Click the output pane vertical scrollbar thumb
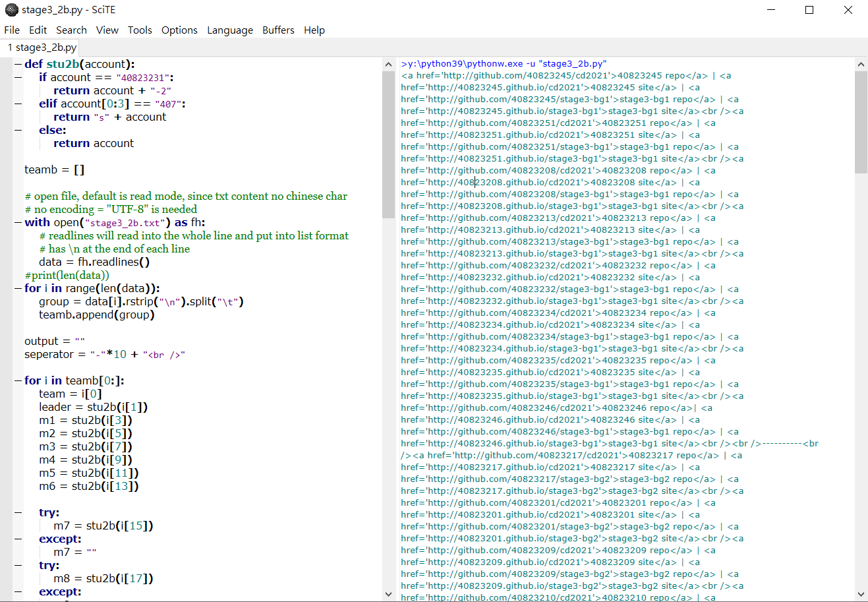 861,122
